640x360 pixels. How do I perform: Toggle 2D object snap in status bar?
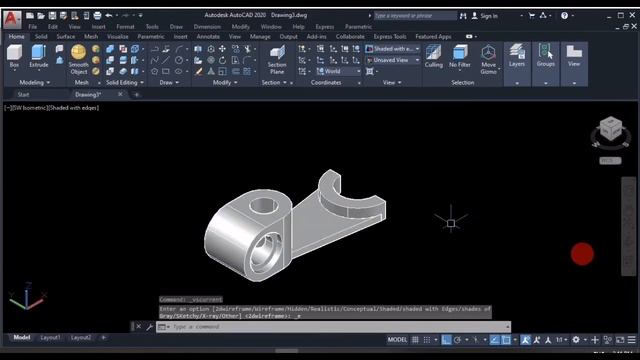[x=506, y=340]
